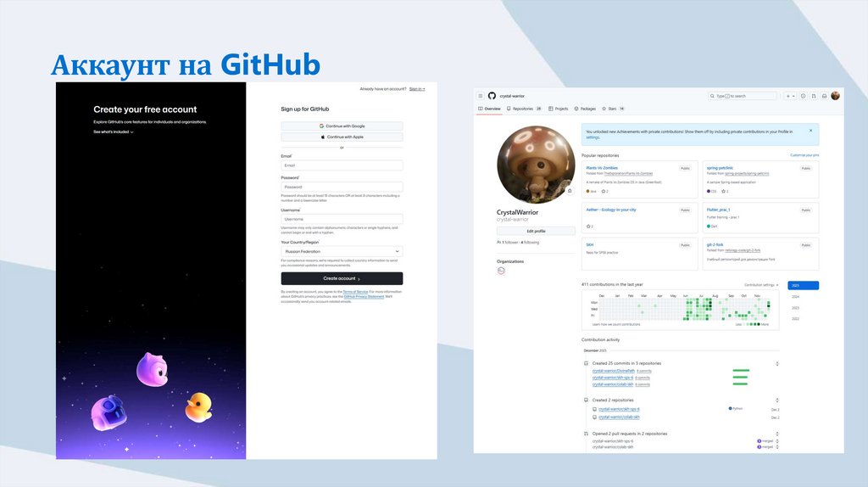The image size is (868, 487).
Task: Open the hamburger menu on GitHub profile page
Action: tap(481, 96)
